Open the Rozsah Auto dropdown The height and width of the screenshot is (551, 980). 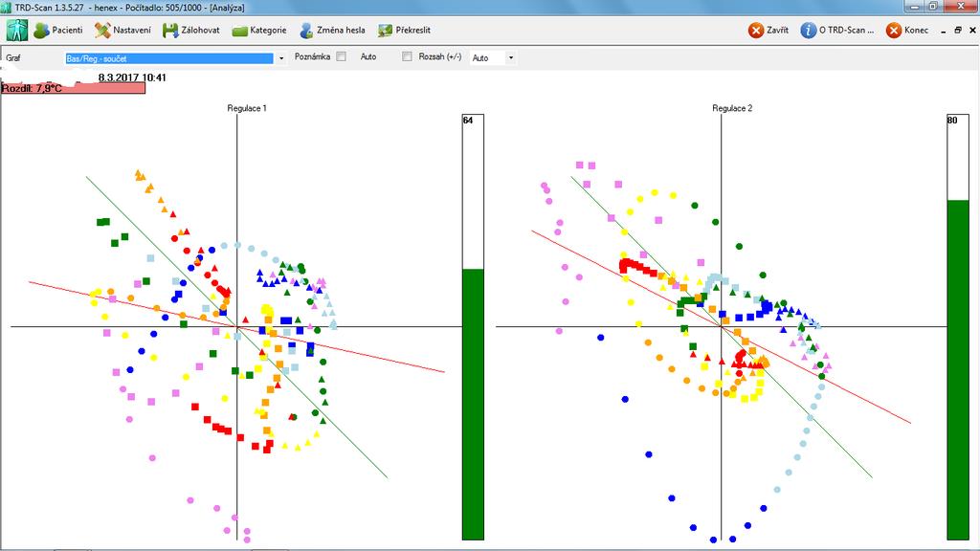click(511, 58)
